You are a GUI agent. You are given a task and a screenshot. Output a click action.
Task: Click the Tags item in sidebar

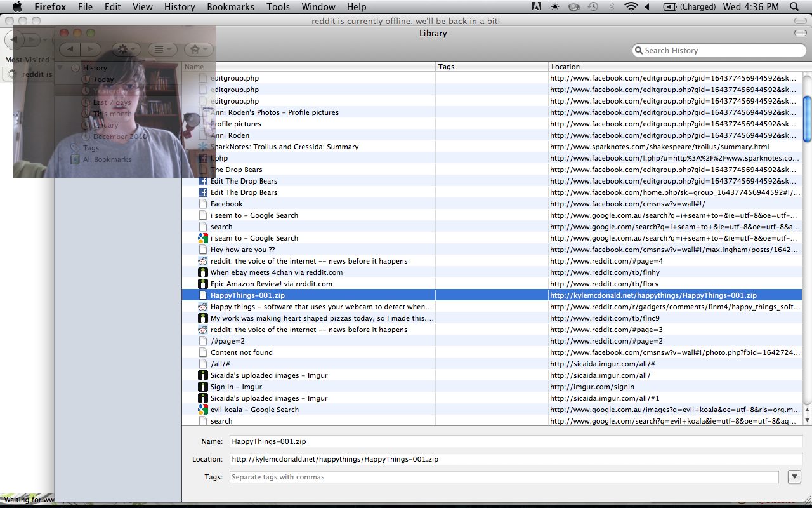click(91, 148)
